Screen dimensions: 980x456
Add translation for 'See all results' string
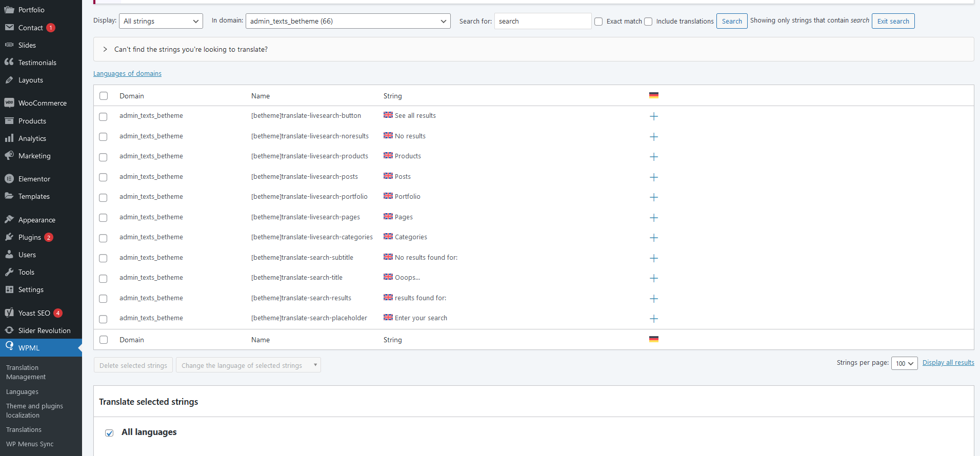click(x=653, y=116)
